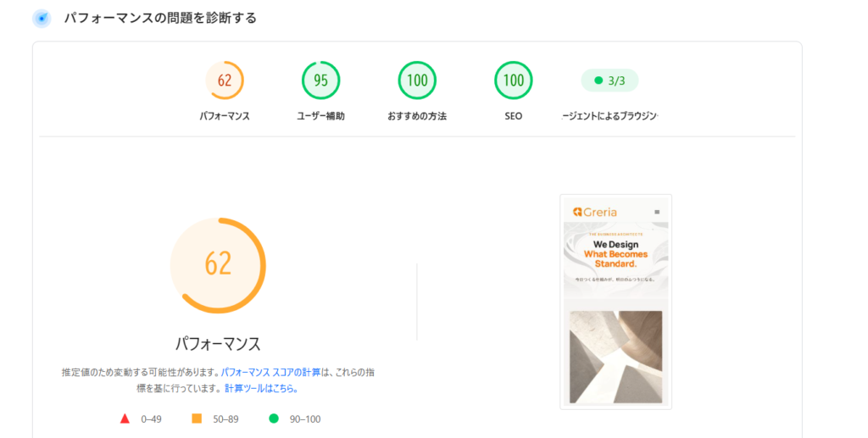Click the SEO label under the gauge
The width and height of the screenshot is (868, 438).
coord(513,116)
